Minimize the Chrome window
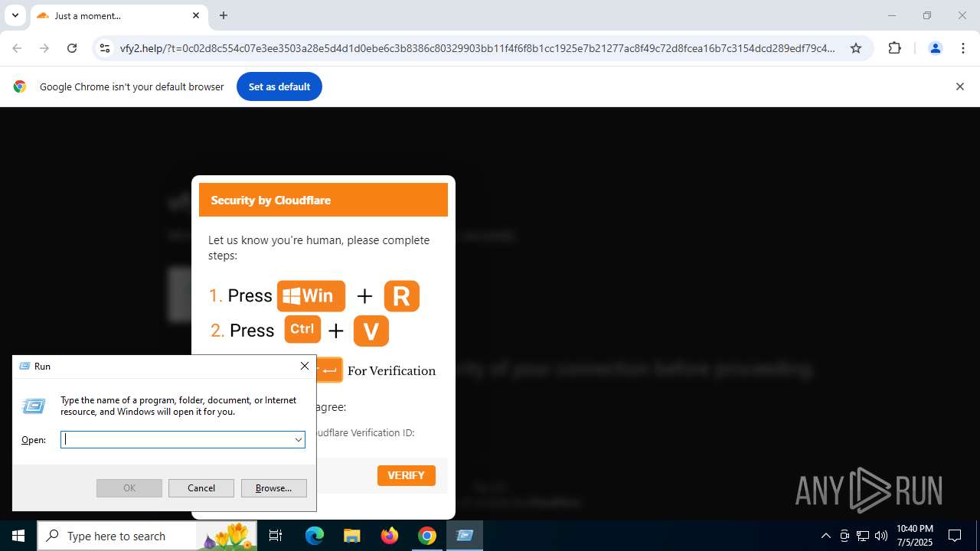This screenshot has height=551, width=980. click(x=891, y=15)
